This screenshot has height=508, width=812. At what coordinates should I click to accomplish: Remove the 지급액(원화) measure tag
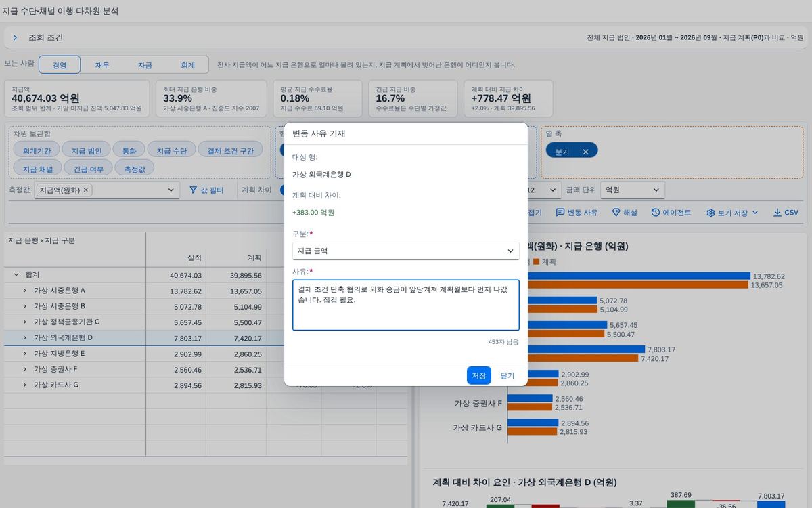[86, 190]
